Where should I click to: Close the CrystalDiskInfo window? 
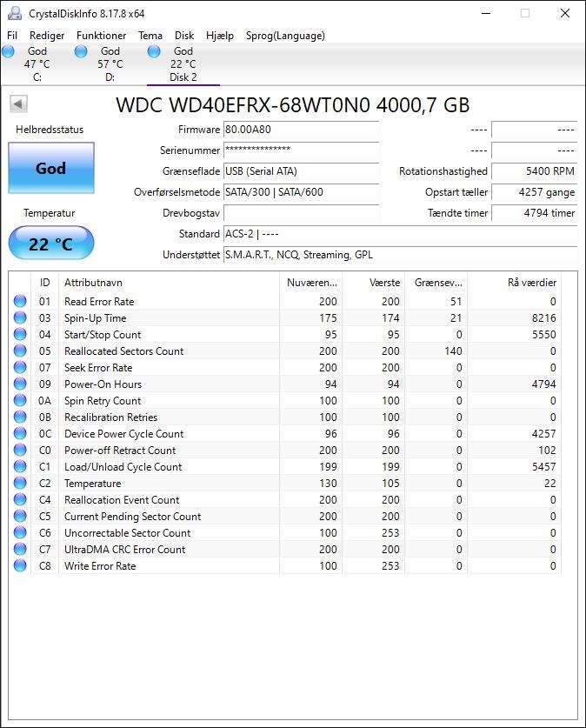click(564, 13)
